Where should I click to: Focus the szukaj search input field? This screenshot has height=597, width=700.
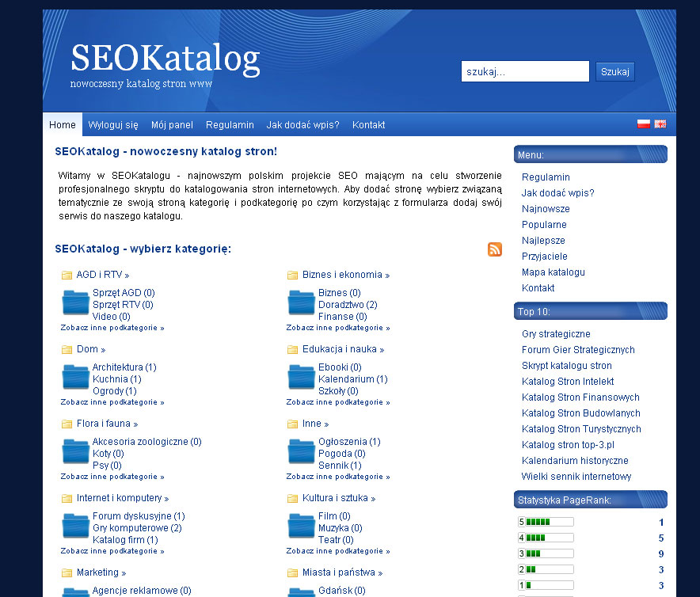click(x=525, y=72)
